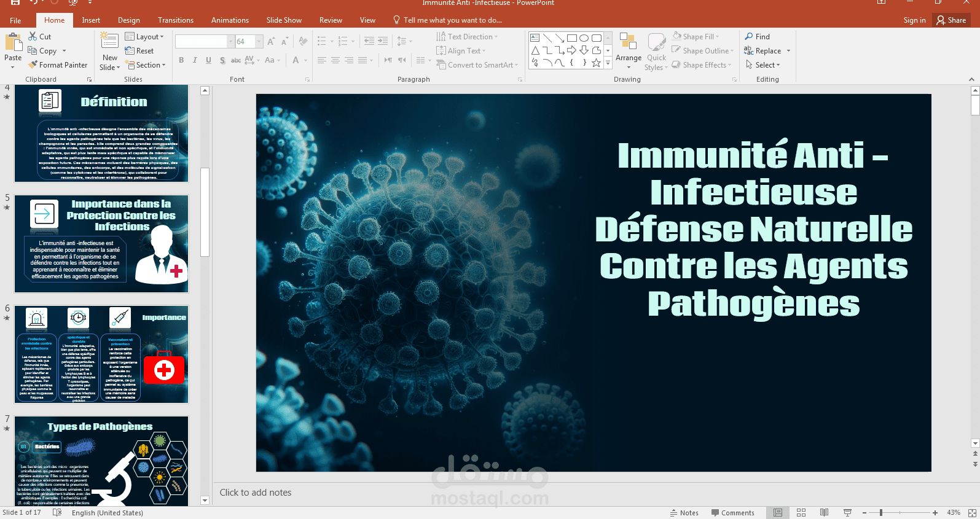Open the font size dropdown arrow
Image resolution: width=980 pixels, height=519 pixels.
pos(259,42)
